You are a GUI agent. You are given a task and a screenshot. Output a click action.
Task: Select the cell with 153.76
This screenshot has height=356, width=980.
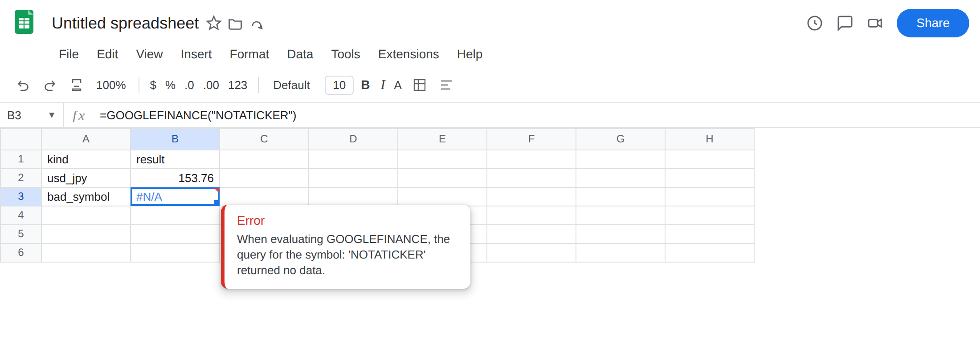coord(175,178)
